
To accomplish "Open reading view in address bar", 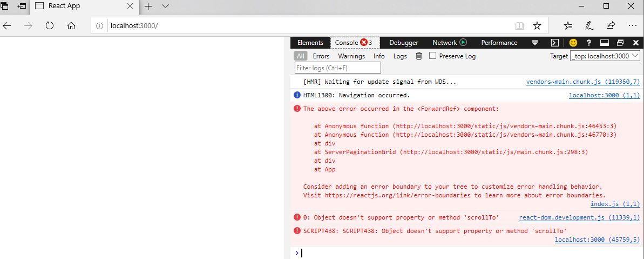I will [x=519, y=26].
